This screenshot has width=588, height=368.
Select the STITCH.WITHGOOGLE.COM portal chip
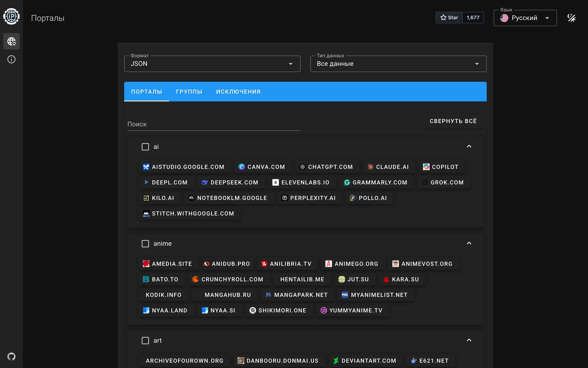(x=190, y=214)
